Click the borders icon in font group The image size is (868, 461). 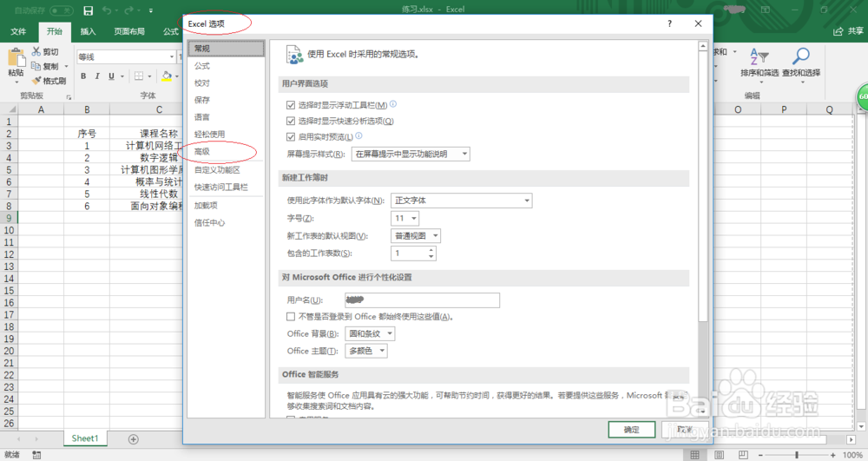coord(139,76)
